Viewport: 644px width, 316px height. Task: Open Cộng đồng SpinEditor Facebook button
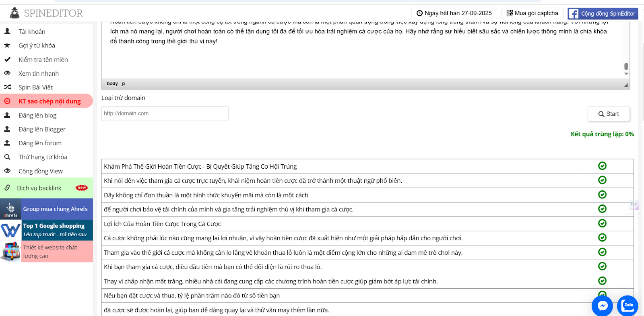tap(603, 13)
